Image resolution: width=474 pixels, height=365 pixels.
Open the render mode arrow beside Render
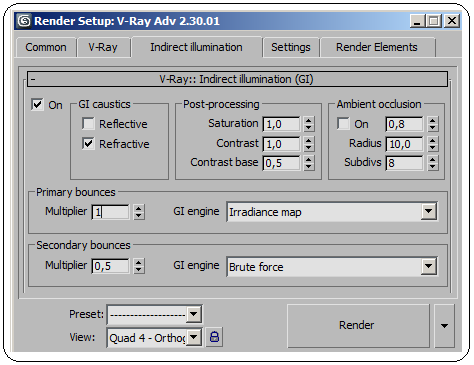coord(444,325)
